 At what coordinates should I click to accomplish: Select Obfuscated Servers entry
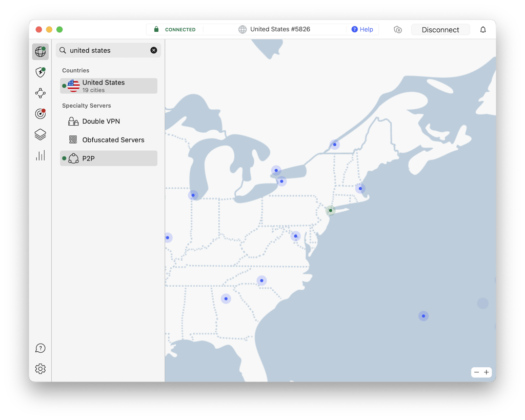[109, 139]
